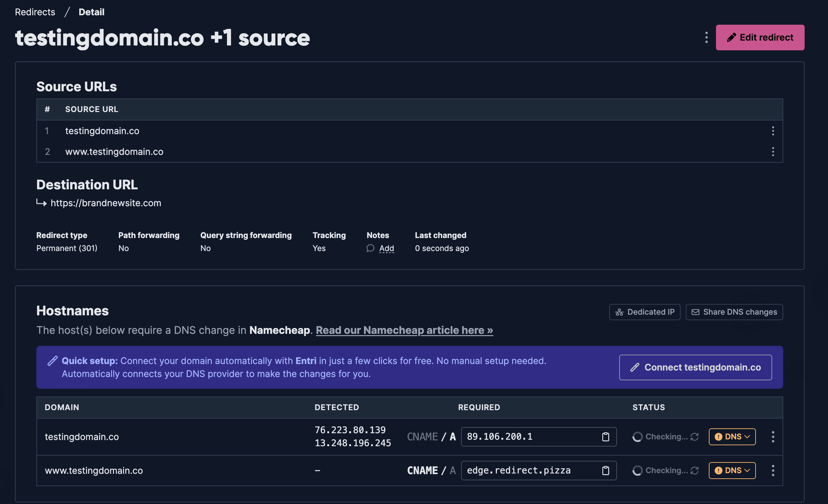
Task: Refresh status check for www.testingdomain.co hostname
Action: (695, 471)
